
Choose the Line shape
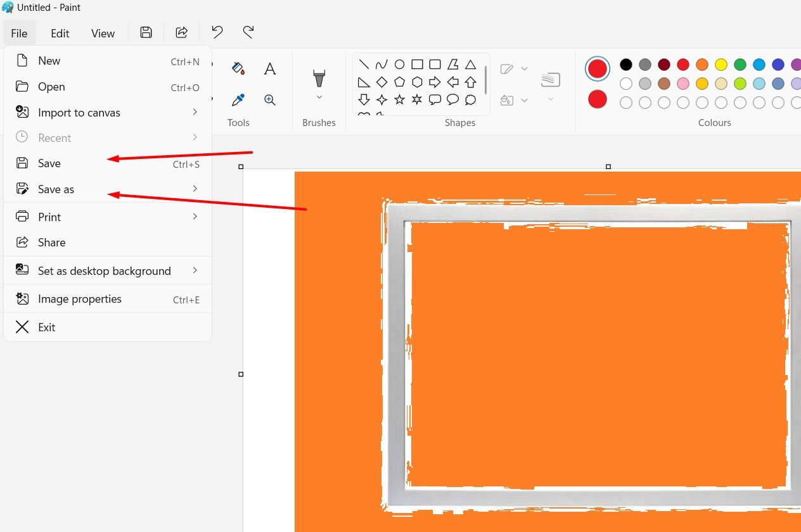364,64
